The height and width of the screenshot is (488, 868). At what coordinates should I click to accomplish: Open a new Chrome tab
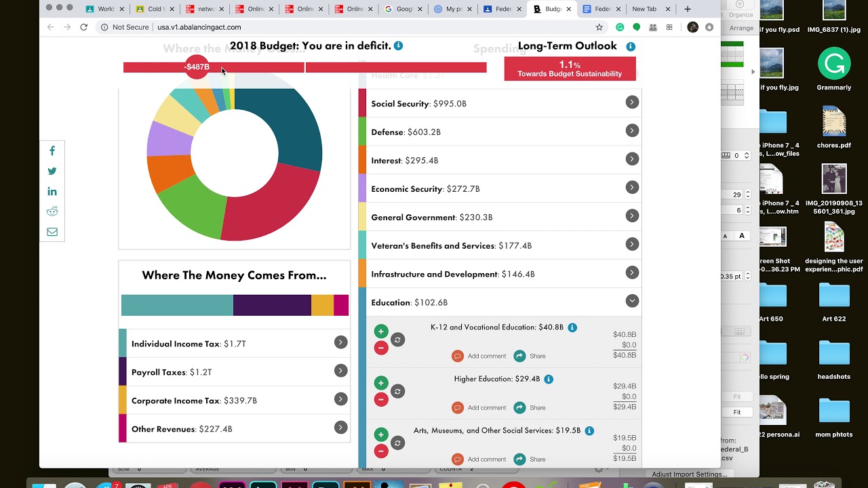(687, 9)
